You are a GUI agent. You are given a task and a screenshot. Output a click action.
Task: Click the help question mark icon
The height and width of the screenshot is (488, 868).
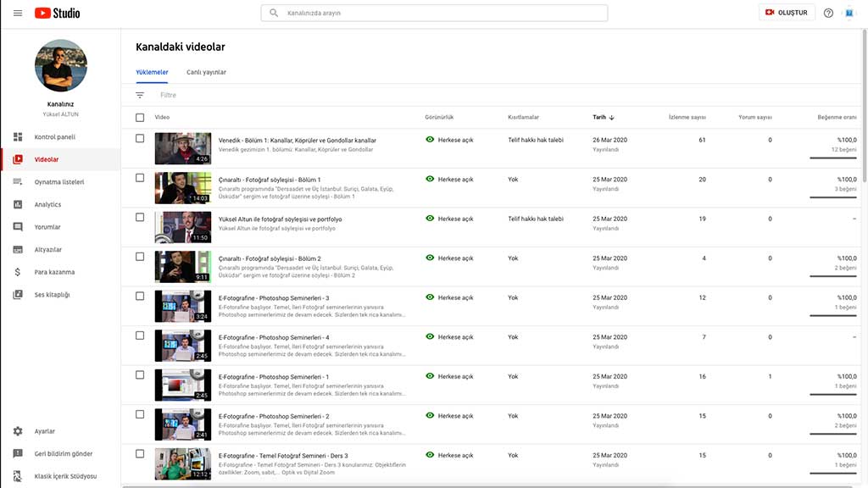(x=828, y=13)
